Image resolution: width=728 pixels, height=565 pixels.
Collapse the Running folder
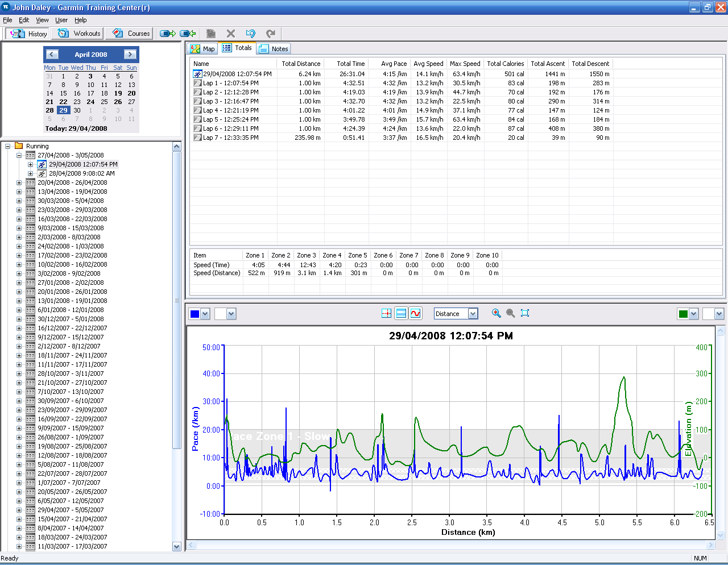8,146
